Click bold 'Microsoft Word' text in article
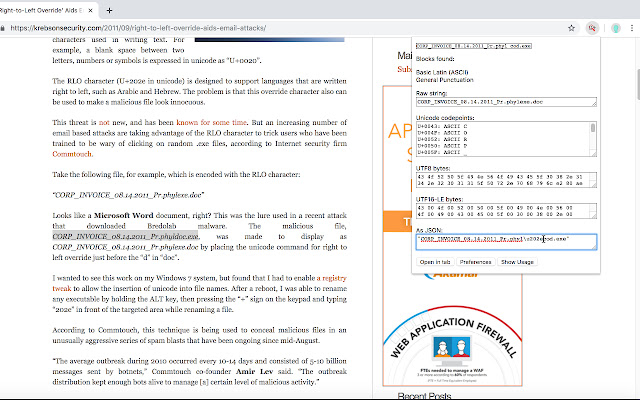 pyautogui.click(x=124, y=216)
